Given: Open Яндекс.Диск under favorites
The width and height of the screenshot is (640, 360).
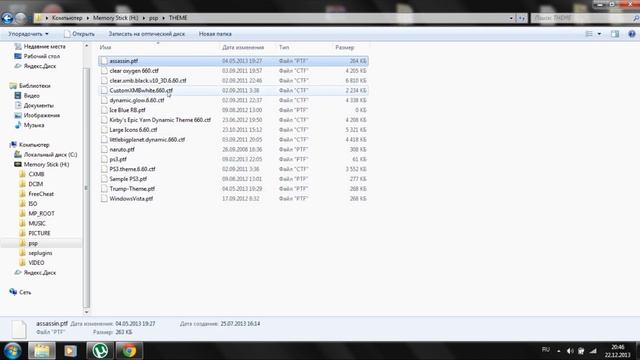Looking at the screenshot, I should point(35,66).
